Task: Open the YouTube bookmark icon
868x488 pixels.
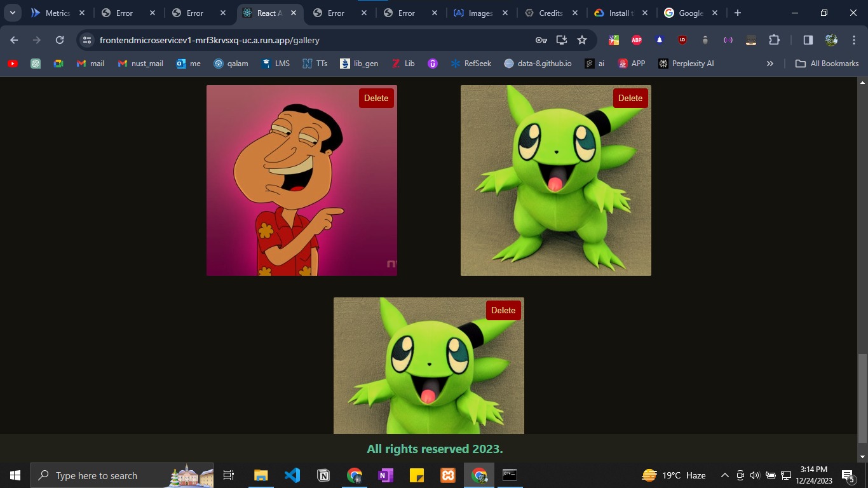Action: pos(13,64)
